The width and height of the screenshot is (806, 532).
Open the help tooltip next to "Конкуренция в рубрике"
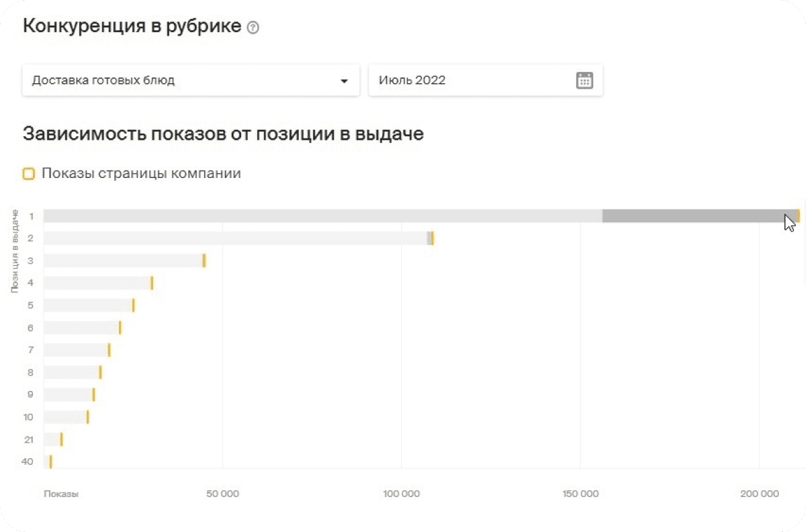253,28
